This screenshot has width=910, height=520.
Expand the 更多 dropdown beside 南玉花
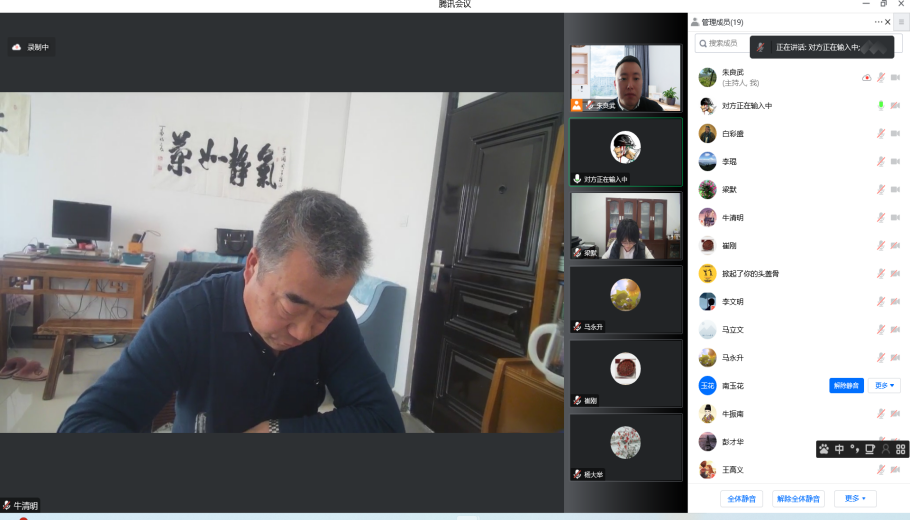click(x=884, y=385)
